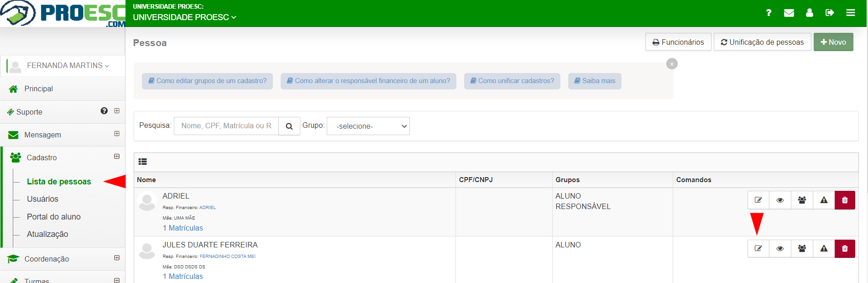Open the hamburger menu icon in header

coord(851,13)
